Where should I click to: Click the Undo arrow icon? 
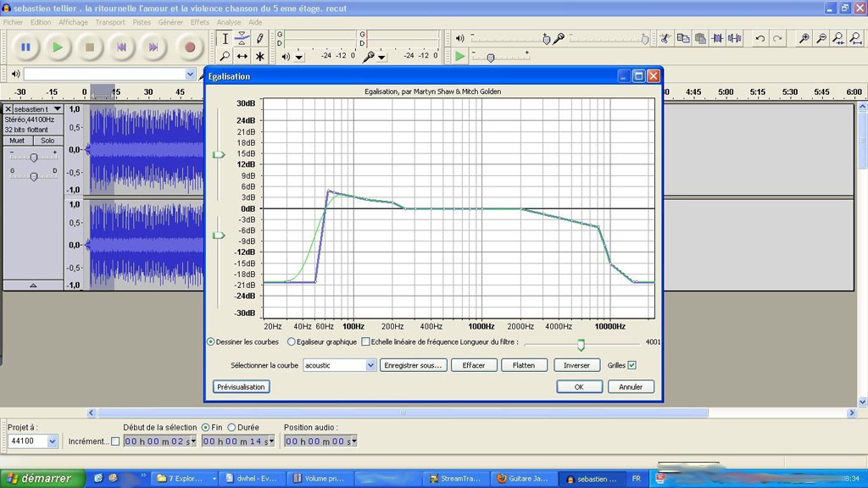coord(760,38)
